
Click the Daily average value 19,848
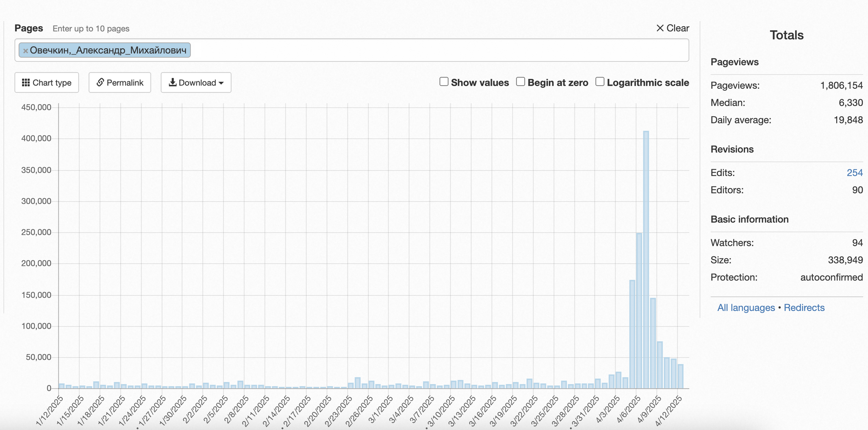pyautogui.click(x=848, y=120)
